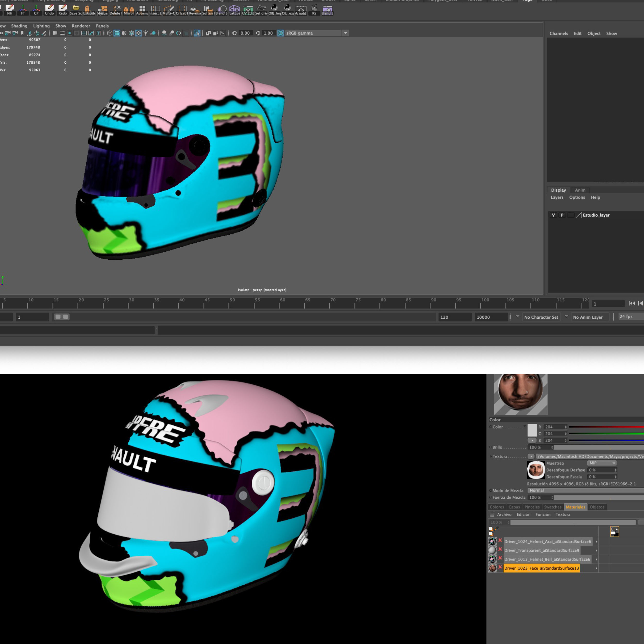Screen dimensions: 644x644
Task: Click the Insert Edge Loop shelf icon
Action: tap(155, 10)
